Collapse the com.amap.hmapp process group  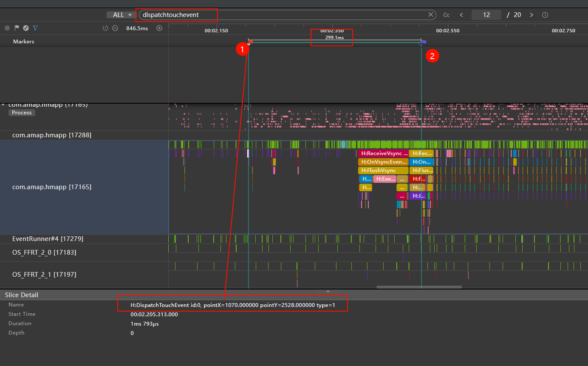(x=4, y=105)
